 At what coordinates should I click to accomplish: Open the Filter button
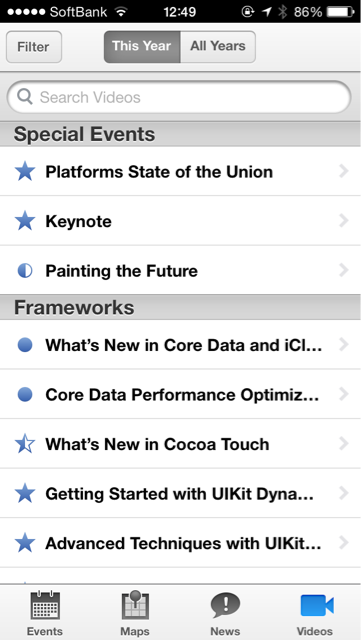pyautogui.click(x=34, y=47)
